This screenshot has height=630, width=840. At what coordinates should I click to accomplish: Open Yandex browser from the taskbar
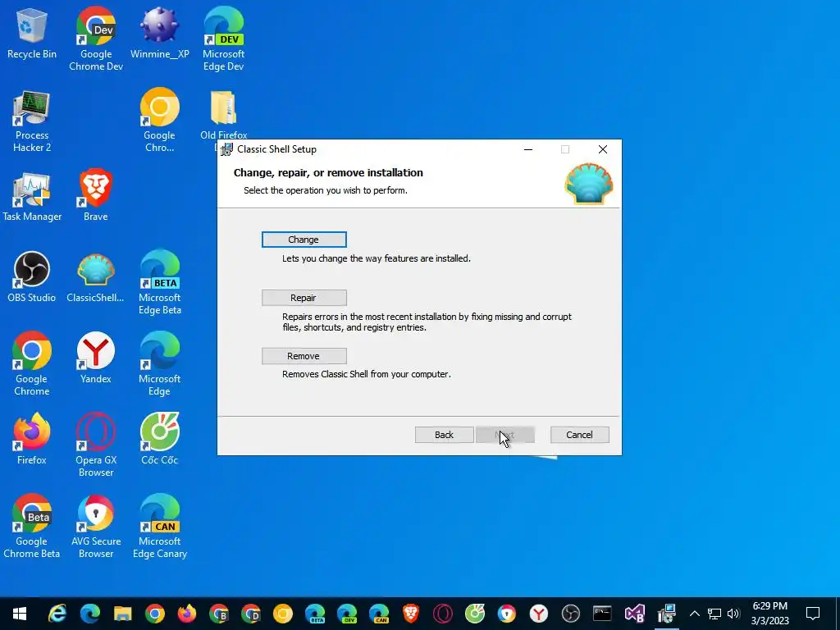point(539,614)
